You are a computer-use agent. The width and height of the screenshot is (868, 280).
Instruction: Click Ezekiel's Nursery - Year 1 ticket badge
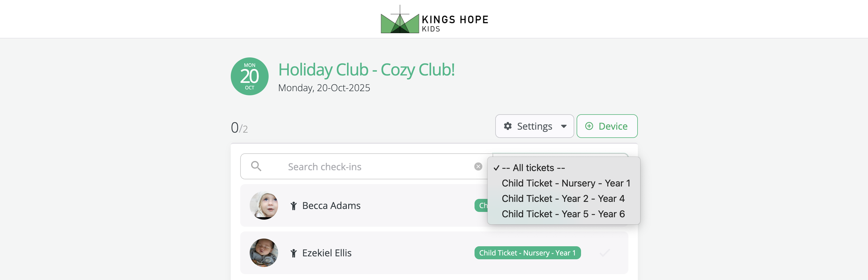[527, 253]
